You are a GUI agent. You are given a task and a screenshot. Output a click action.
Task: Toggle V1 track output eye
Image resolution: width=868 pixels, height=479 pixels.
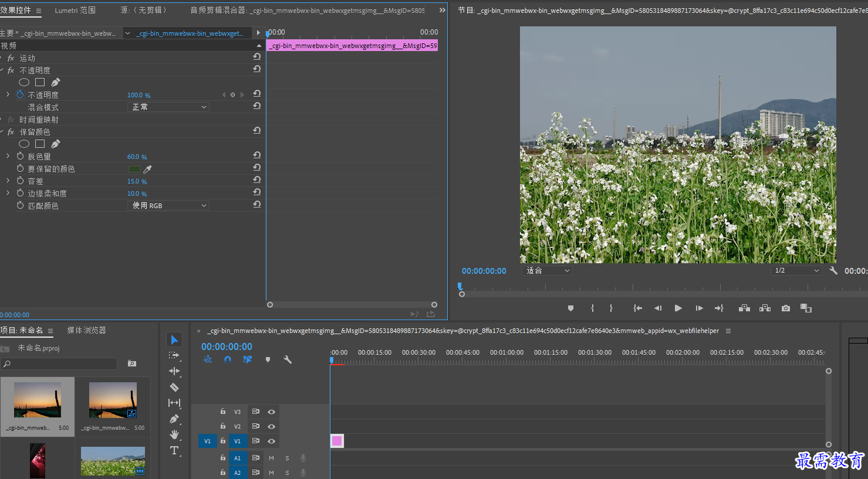click(x=271, y=441)
